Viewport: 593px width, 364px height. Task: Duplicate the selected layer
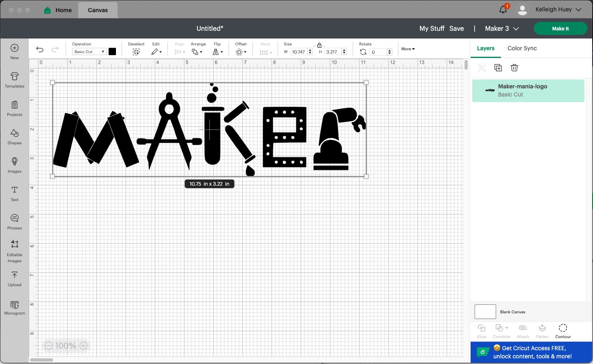(x=498, y=68)
